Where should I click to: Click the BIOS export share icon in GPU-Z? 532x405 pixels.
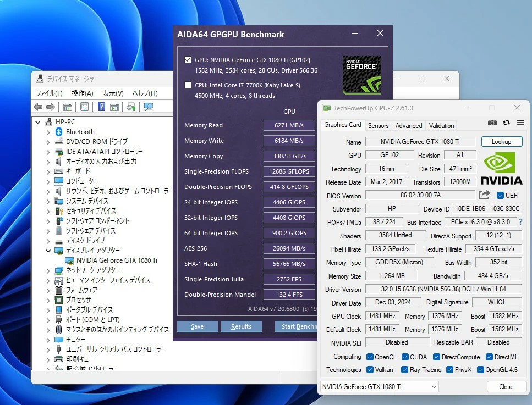484,195
